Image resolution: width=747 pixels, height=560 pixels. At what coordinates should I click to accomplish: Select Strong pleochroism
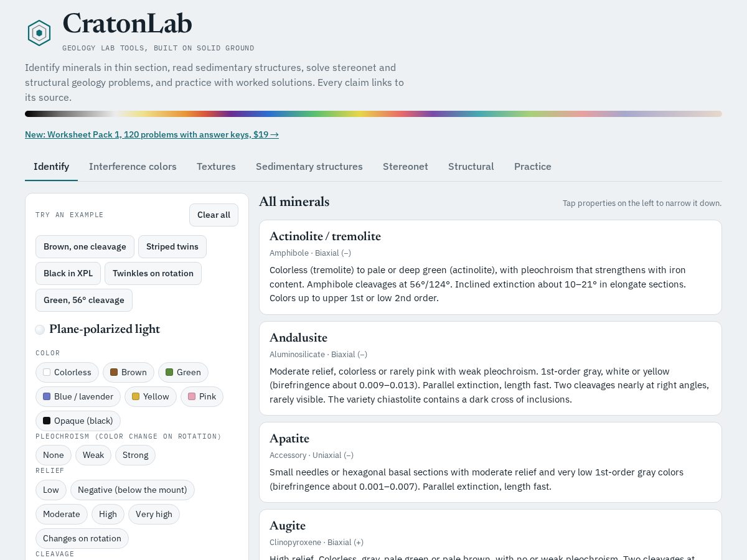click(x=135, y=455)
